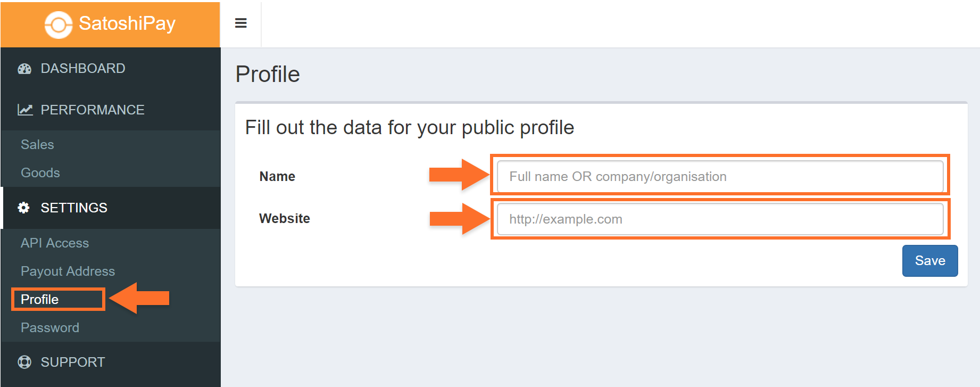Go to the Sales page
Image resolution: width=980 pixels, height=387 pixels.
[x=37, y=144]
